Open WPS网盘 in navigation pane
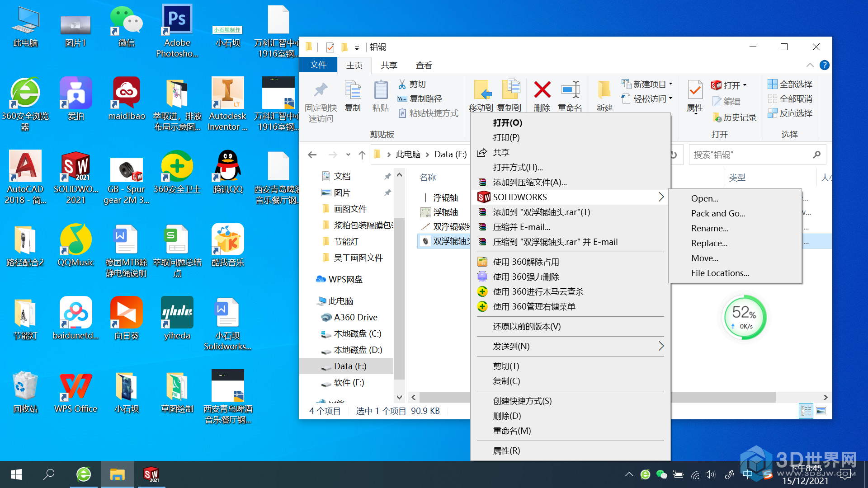868x488 pixels. click(340, 279)
